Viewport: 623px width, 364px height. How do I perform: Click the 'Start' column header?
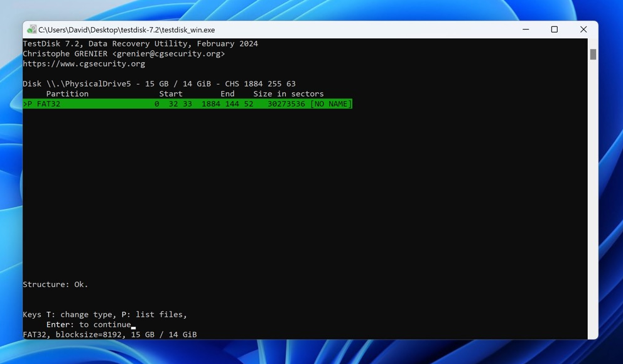171,94
